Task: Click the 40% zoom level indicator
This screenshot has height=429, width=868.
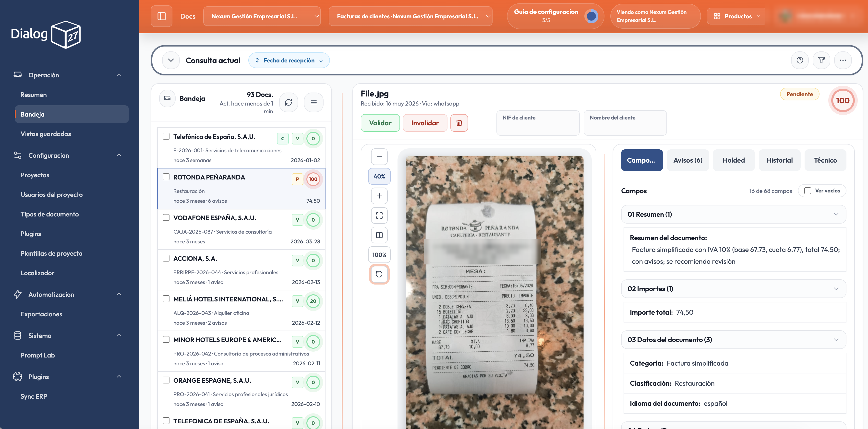Action: pyautogui.click(x=379, y=176)
